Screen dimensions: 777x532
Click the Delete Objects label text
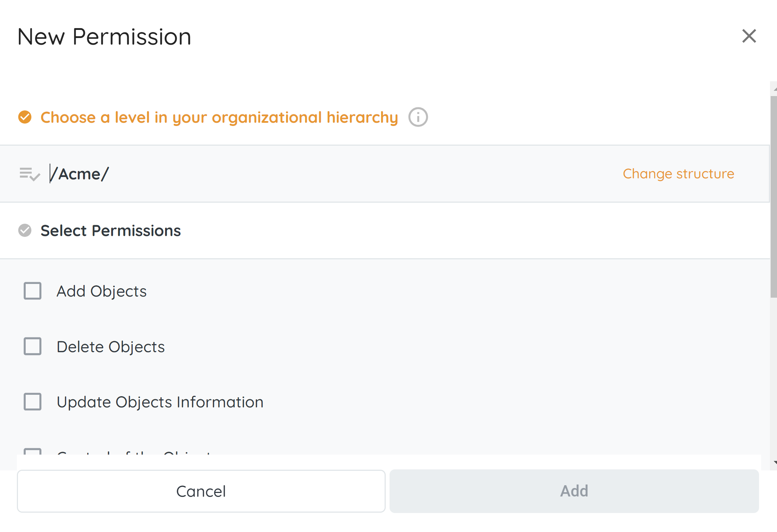tap(110, 347)
